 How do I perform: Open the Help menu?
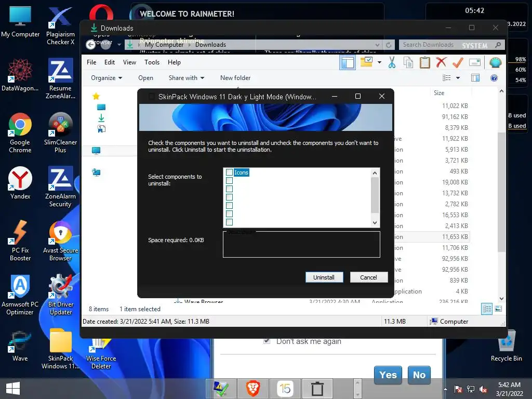pyautogui.click(x=174, y=62)
